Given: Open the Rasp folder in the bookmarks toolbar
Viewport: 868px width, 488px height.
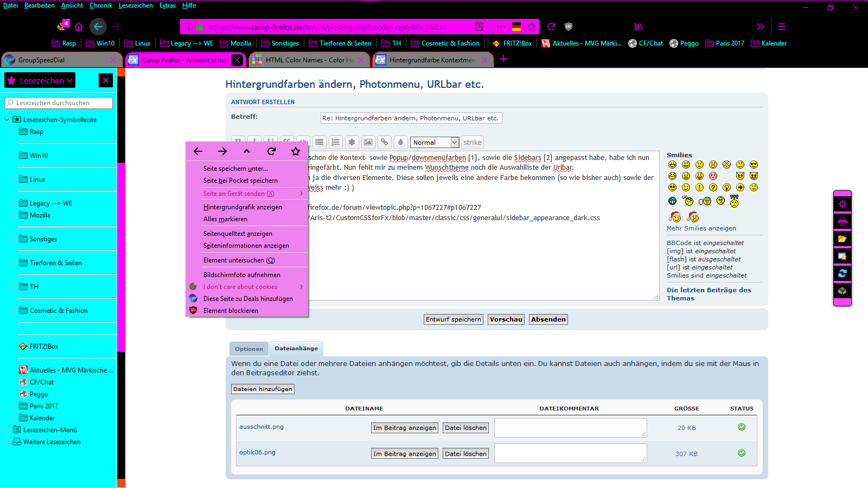Looking at the screenshot, I should click(64, 43).
